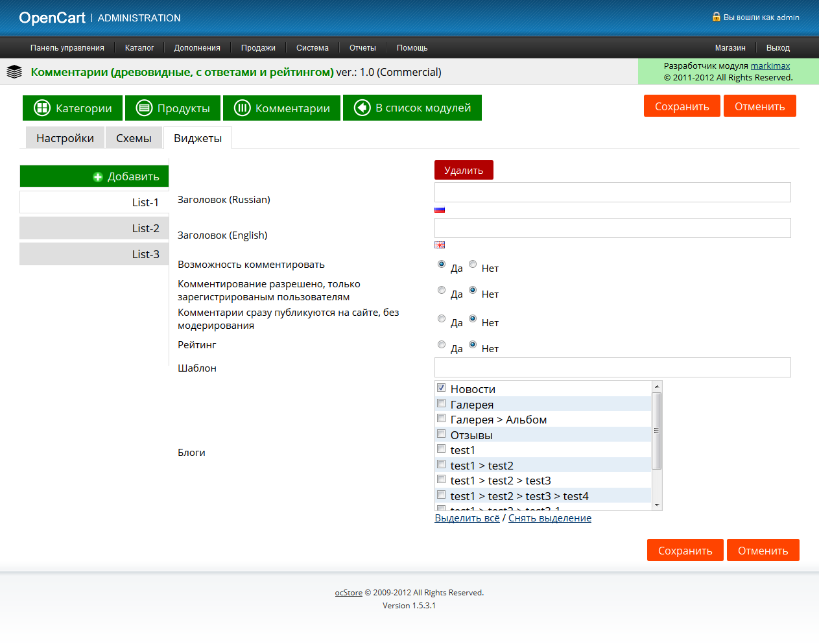Click the bottom Отменить button
Viewport: 819px width, 644px height.
(763, 551)
